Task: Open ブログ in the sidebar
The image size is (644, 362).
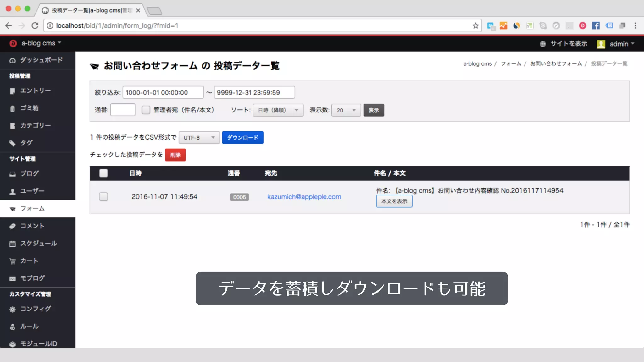Action: [38, 173]
